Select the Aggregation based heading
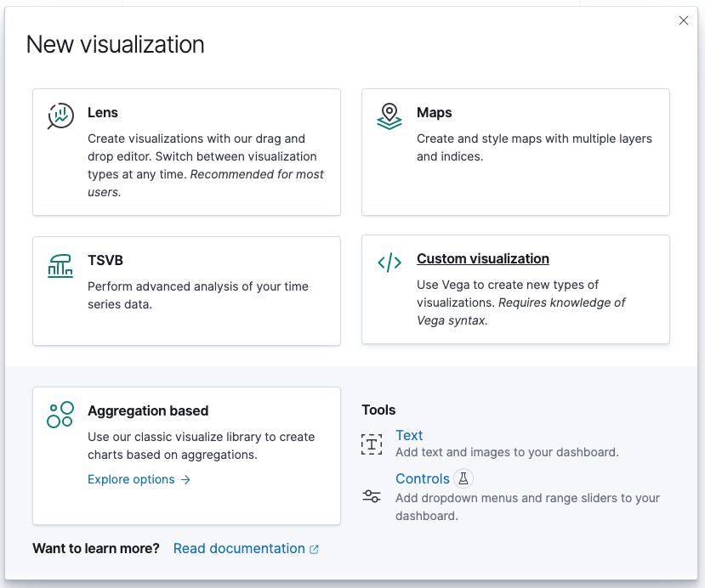Image resolution: width=705 pixels, height=588 pixels. (147, 411)
